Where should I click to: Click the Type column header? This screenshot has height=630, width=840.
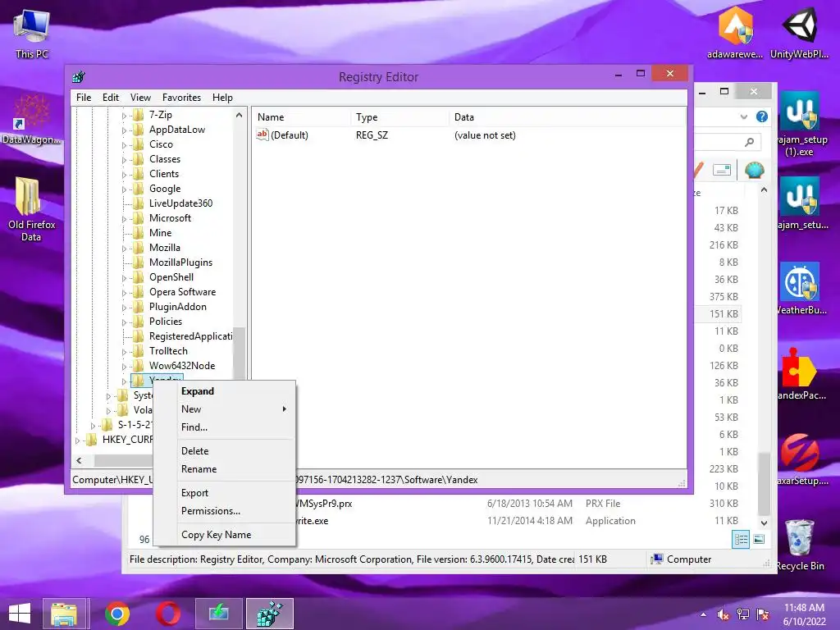tap(400, 117)
